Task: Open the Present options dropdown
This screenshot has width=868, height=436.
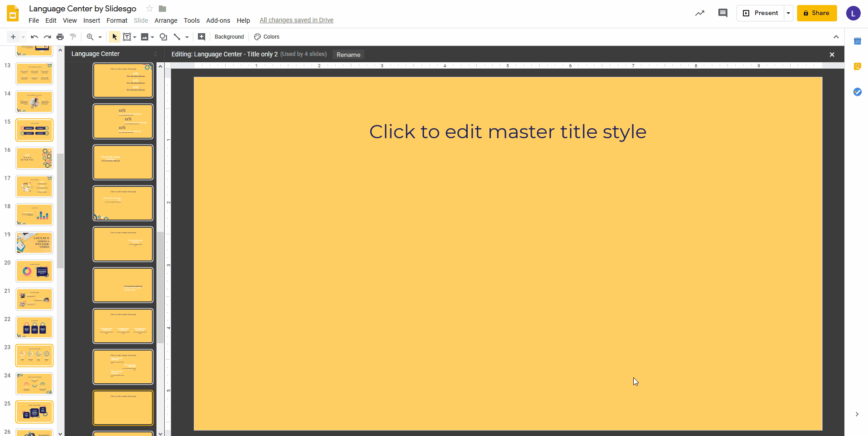Action: coord(788,13)
